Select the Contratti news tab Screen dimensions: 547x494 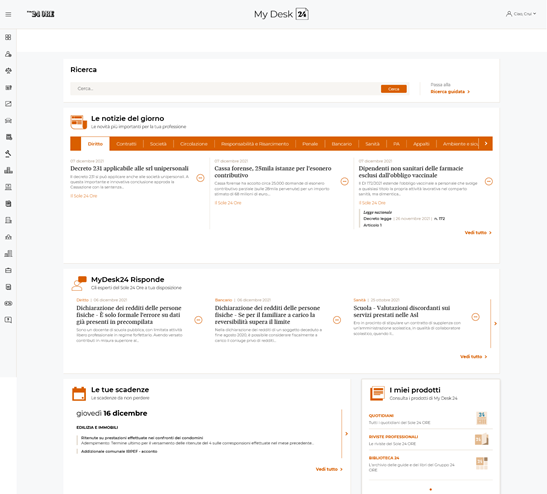click(x=126, y=144)
